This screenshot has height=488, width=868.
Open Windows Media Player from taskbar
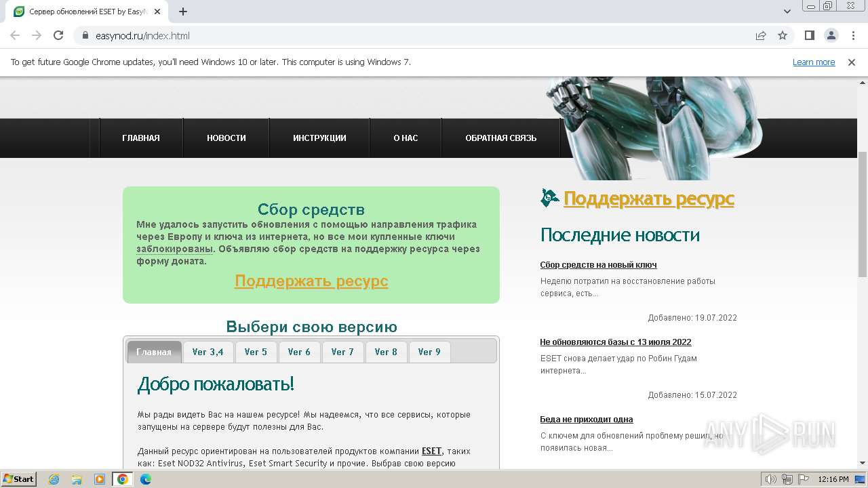100,479
